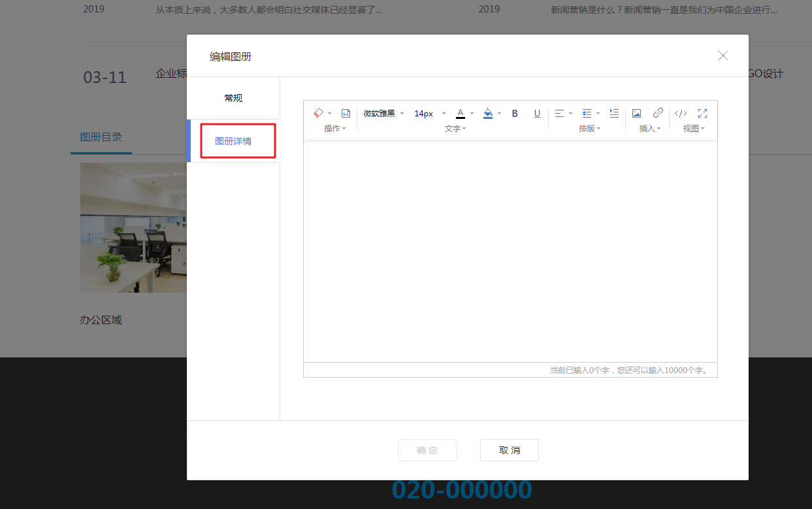Click the office photo thumbnail on page
812x509 pixels.
[x=133, y=227]
